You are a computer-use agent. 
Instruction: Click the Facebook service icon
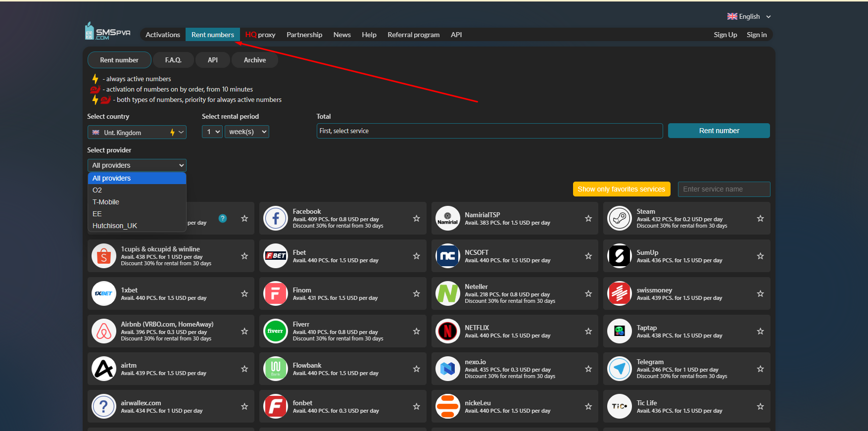click(x=276, y=218)
